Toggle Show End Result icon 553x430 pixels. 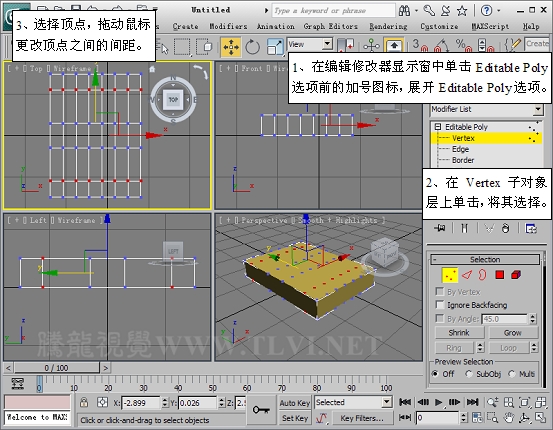pos(464,228)
